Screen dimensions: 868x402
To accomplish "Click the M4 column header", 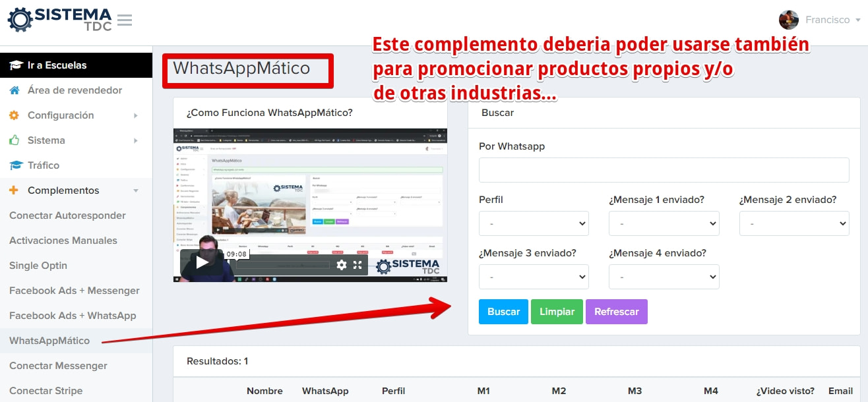I will (710, 391).
